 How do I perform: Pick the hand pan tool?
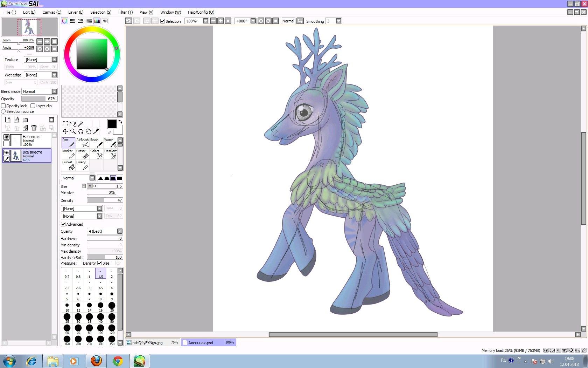[x=89, y=131]
